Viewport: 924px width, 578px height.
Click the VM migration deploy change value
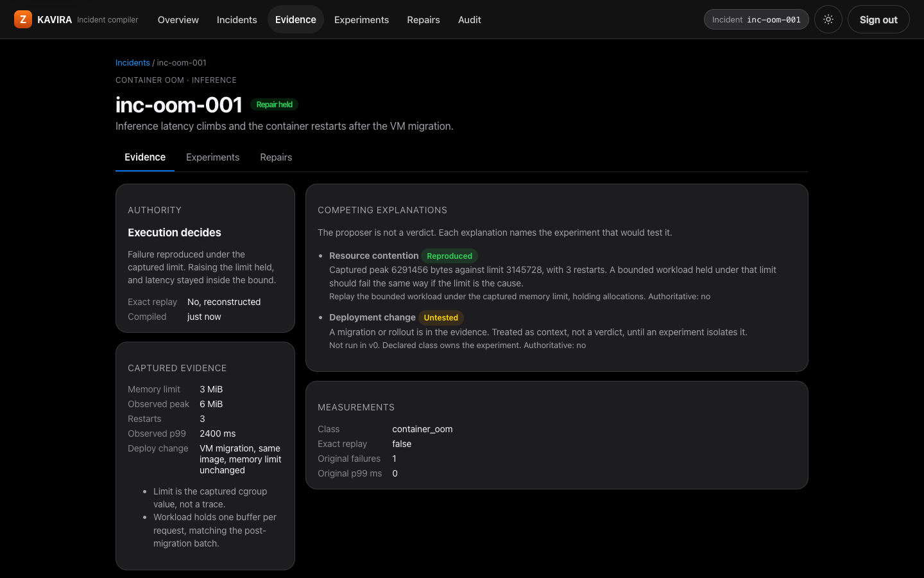pos(241,459)
